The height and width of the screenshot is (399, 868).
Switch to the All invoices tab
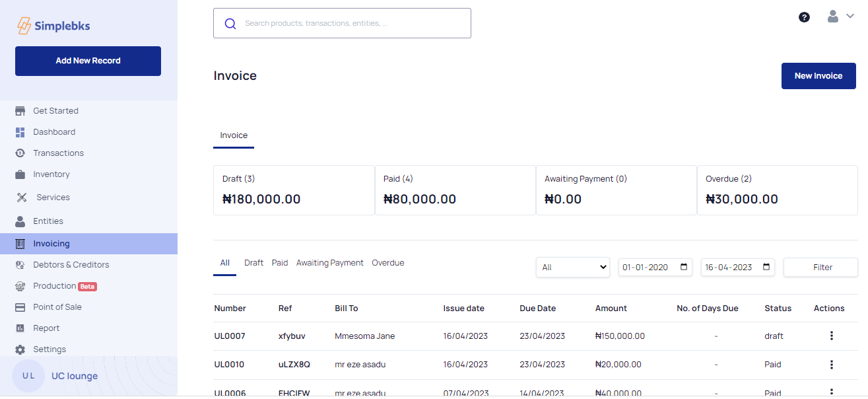tap(225, 263)
